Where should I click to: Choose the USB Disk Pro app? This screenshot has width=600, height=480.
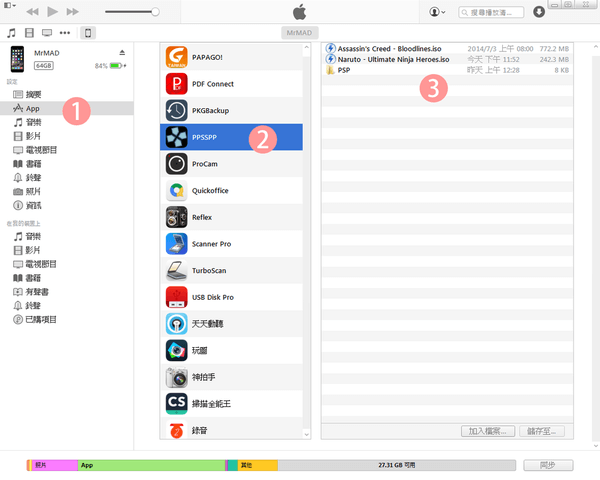click(231, 296)
